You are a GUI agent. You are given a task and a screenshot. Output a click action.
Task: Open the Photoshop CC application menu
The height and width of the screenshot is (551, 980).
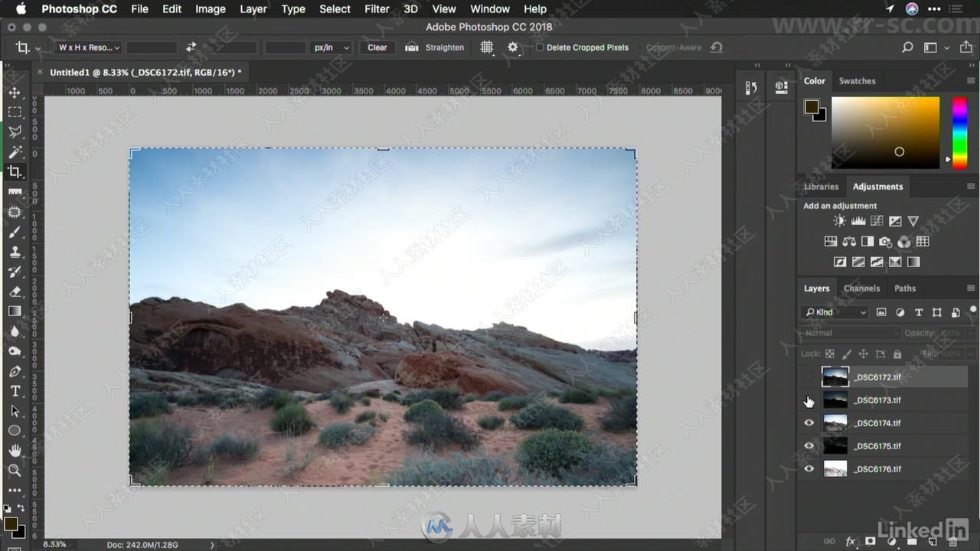(79, 9)
